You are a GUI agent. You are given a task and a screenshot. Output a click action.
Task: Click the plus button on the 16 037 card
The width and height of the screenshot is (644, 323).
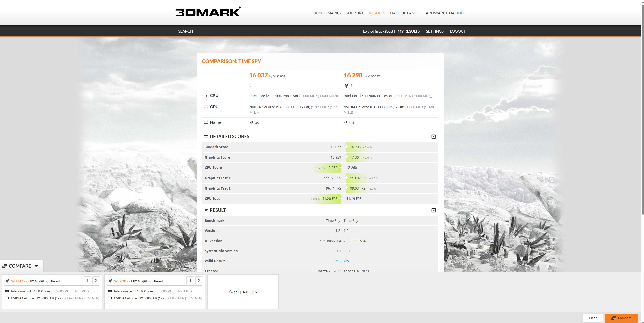click(x=87, y=280)
